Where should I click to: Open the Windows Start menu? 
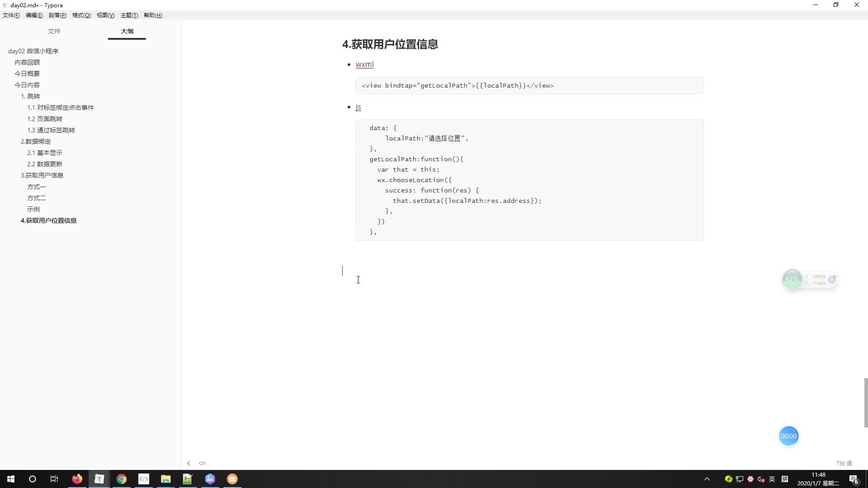click(11, 479)
